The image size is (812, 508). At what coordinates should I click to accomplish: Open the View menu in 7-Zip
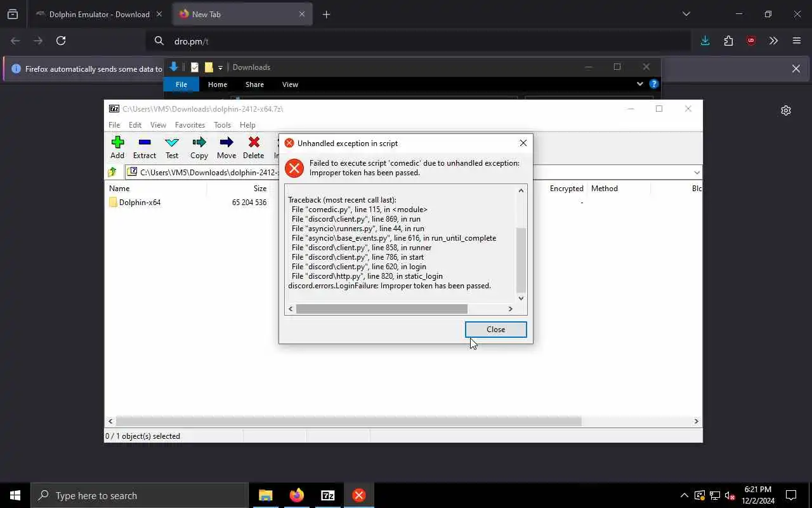[x=159, y=125]
